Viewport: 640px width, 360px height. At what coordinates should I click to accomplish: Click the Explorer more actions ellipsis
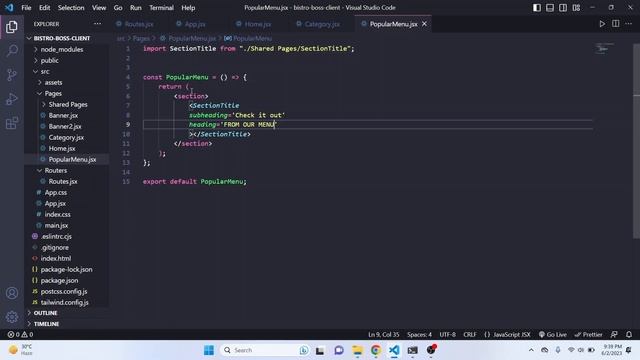pos(97,24)
